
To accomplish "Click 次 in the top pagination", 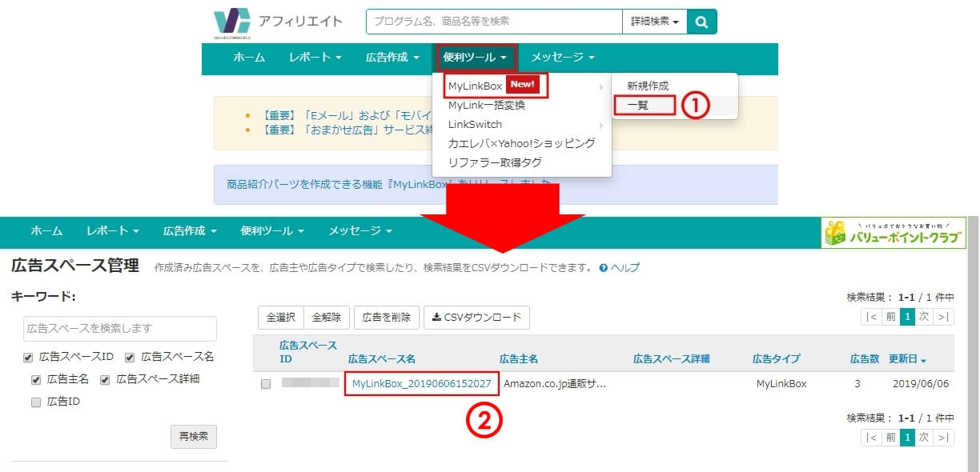I will pos(924,317).
